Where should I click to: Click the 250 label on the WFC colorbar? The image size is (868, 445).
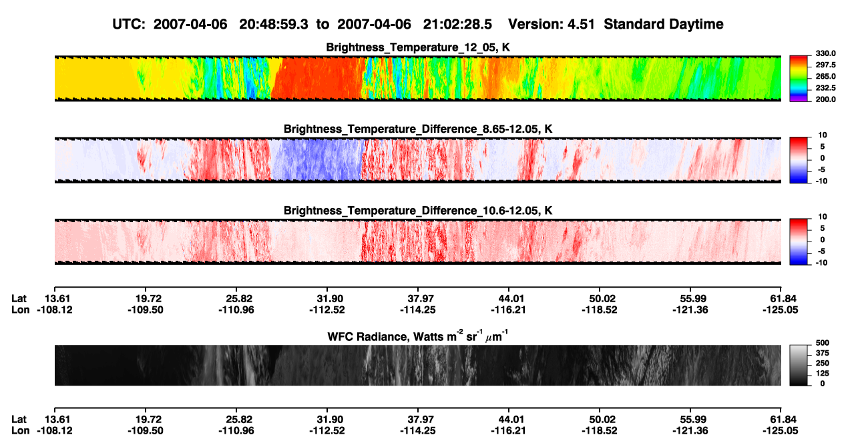pyautogui.click(x=822, y=364)
